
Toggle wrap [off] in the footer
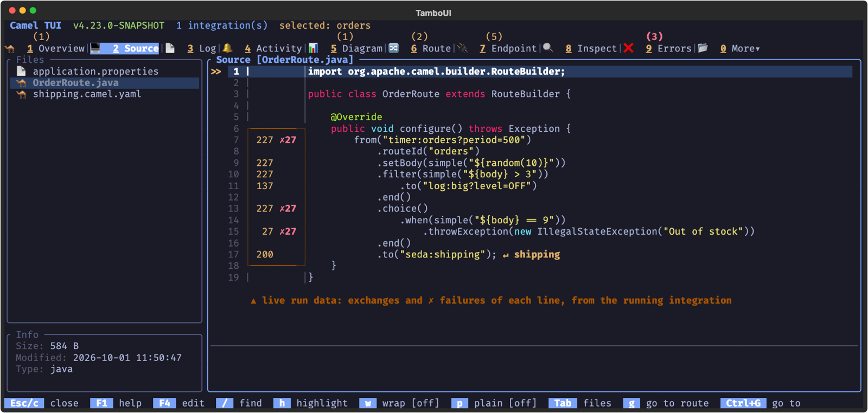pyautogui.click(x=399, y=403)
